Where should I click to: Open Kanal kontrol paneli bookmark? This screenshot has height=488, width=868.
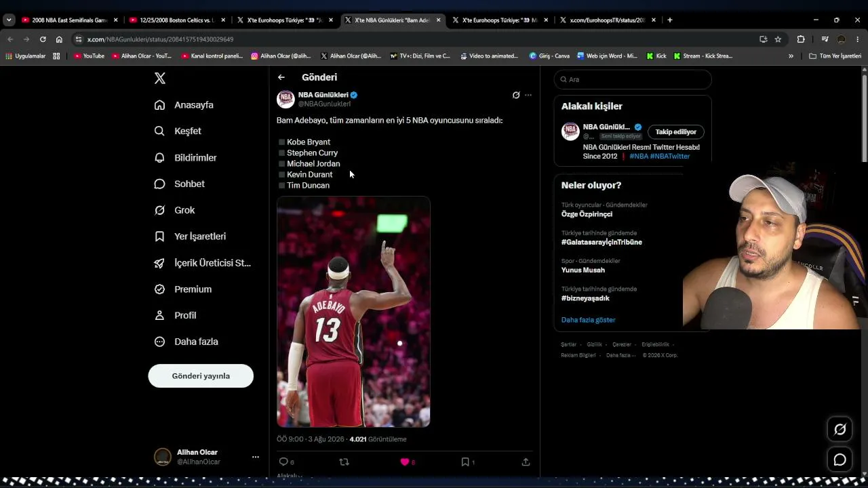(212, 56)
